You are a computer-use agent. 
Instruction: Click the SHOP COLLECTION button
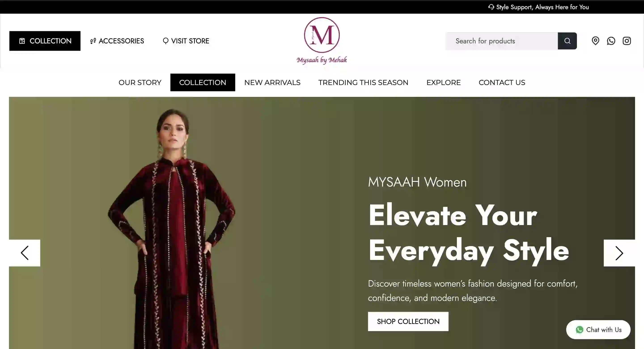coord(408,321)
